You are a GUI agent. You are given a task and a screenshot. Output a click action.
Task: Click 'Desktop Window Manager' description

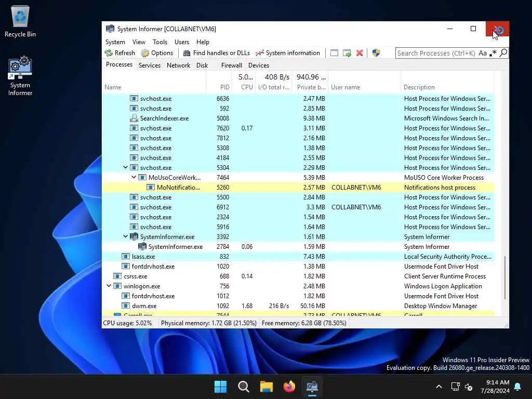pos(441,305)
